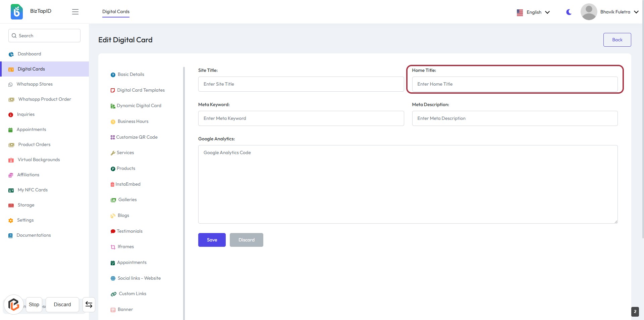Click the sidebar Search box

pyautogui.click(x=44, y=36)
